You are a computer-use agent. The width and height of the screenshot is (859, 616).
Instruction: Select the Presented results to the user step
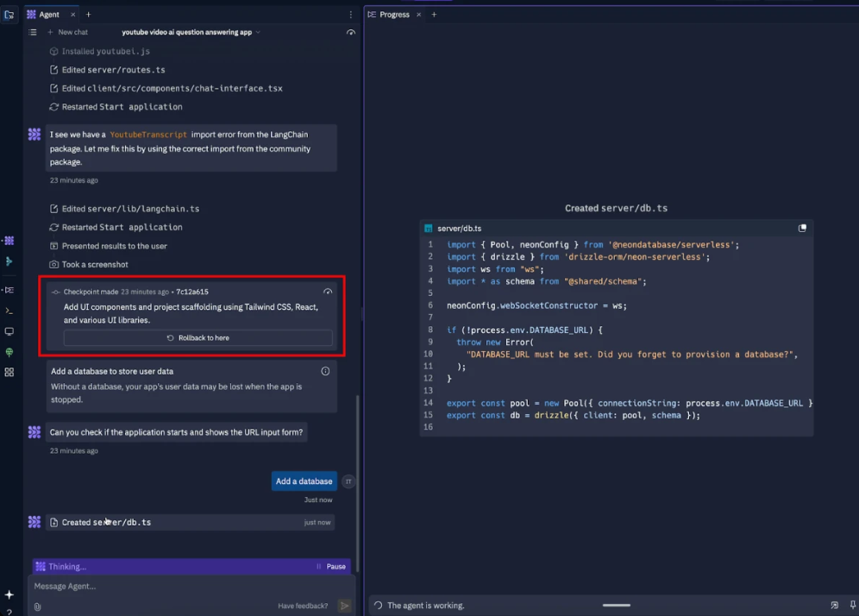(109, 246)
